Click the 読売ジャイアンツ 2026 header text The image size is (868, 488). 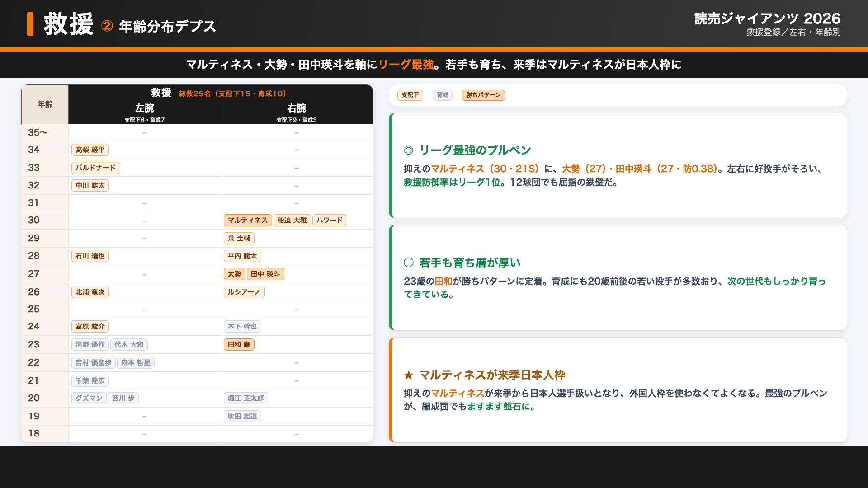767,19
